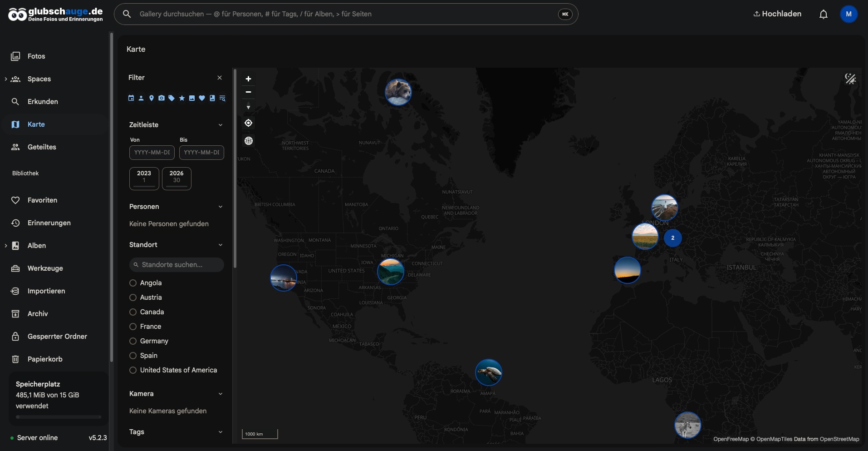Open the zebra photo marker on the map

tap(687, 425)
